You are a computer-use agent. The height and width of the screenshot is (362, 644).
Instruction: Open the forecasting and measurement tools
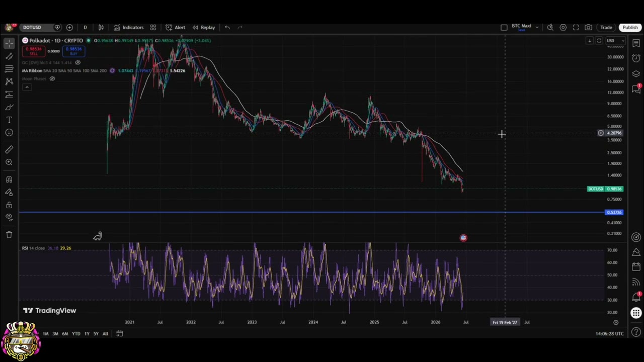(9, 94)
